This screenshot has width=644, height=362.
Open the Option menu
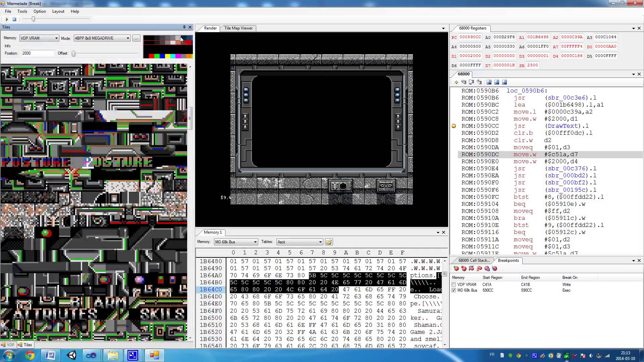click(x=40, y=11)
